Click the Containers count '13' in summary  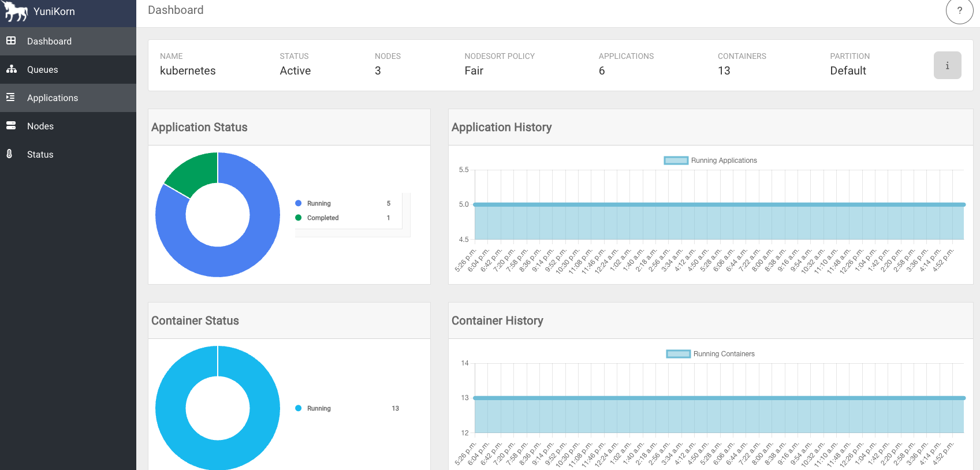click(x=724, y=70)
